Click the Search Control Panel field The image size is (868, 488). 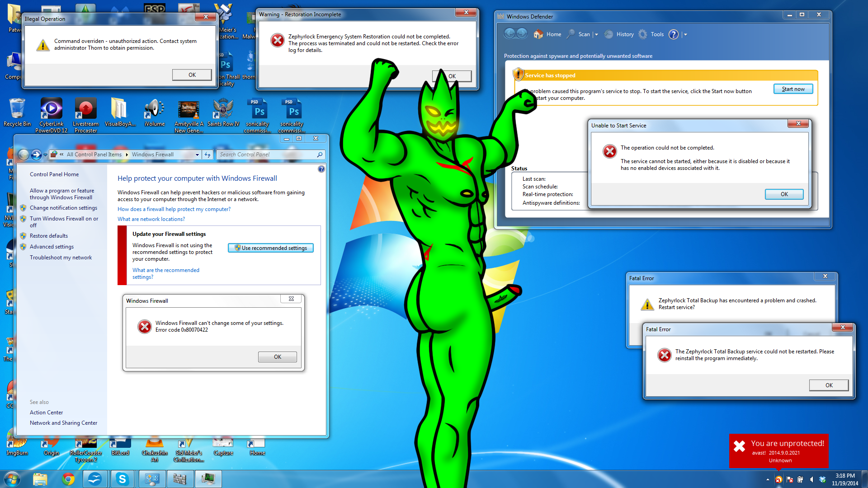[x=267, y=155]
